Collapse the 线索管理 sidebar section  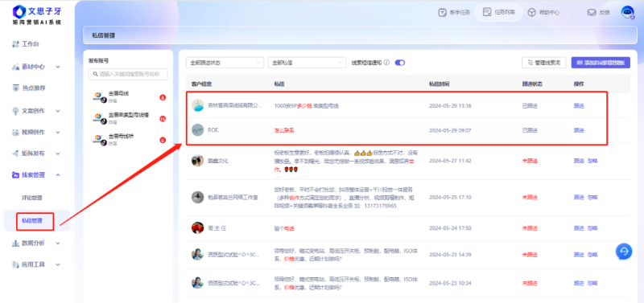coord(36,175)
